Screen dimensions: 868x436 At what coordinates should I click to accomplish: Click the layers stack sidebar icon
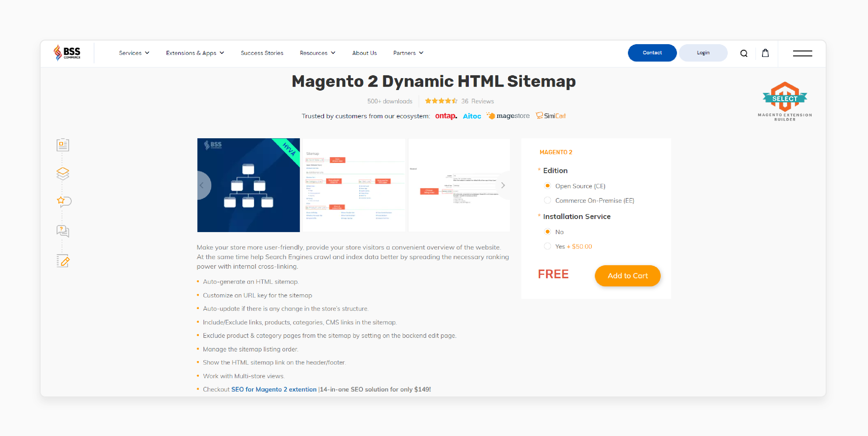click(63, 173)
